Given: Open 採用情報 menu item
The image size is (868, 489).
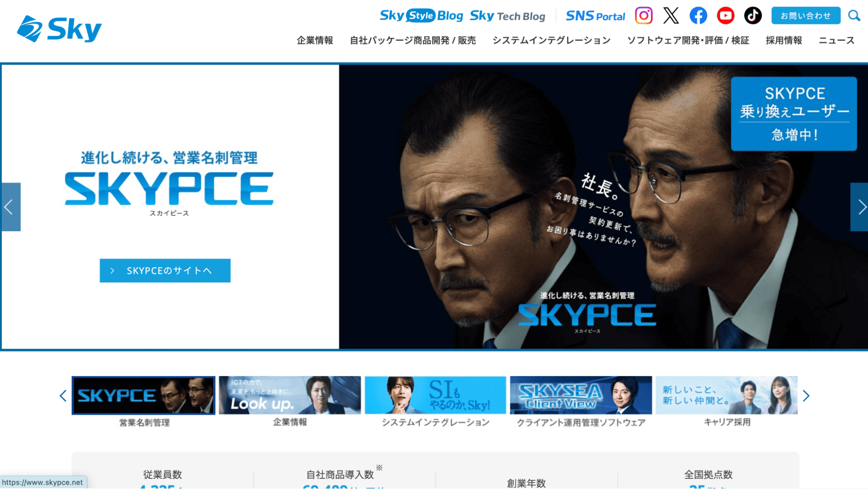Looking at the screenshot, I should (x=784, y=40).
